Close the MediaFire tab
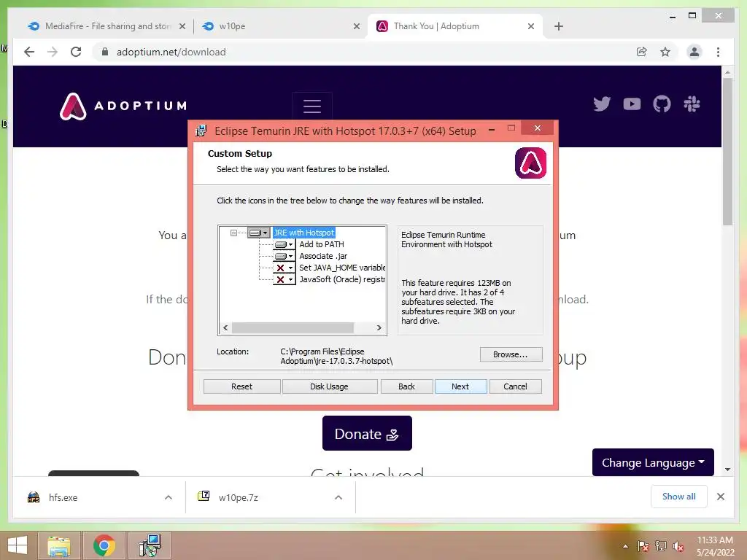The height and width of the screenshot is (560, 747). (182, 26)
